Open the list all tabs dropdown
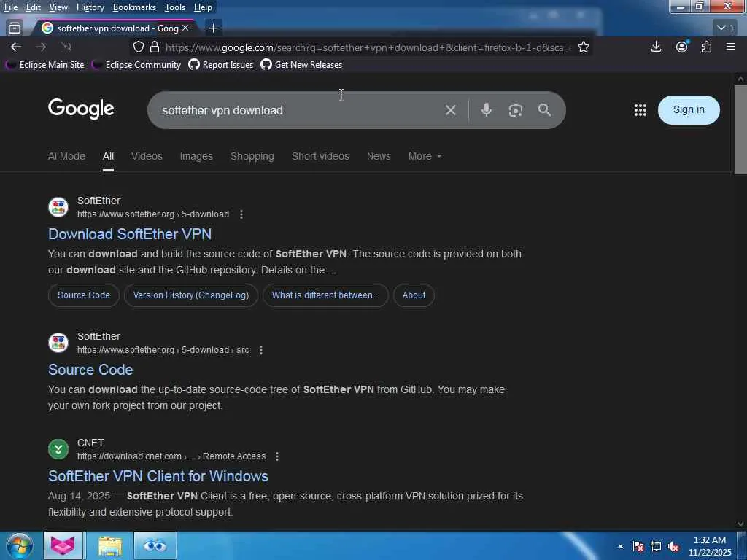The width and height of the screenshot is (747, 560). coord(726,28)
